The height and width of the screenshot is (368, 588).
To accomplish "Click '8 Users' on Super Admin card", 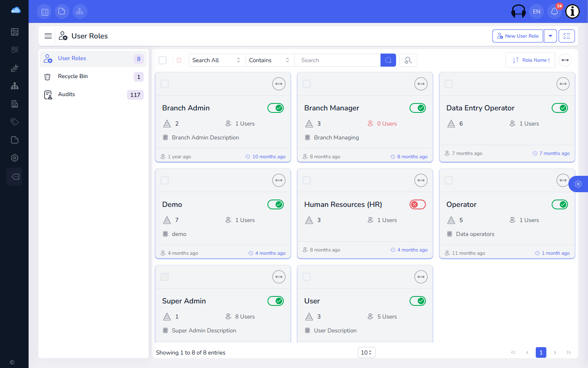I will [245, 316].
